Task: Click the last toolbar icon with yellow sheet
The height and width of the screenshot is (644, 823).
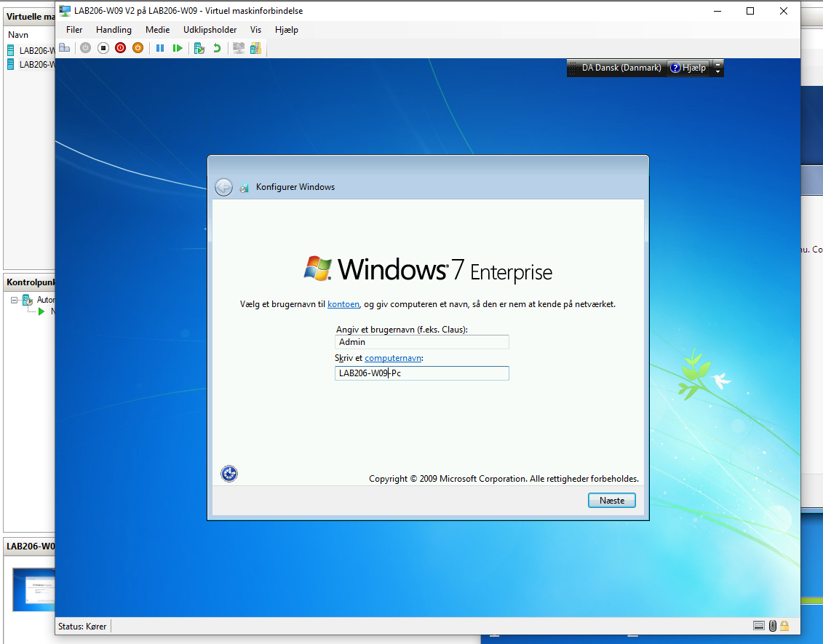Action: (255, 48)
